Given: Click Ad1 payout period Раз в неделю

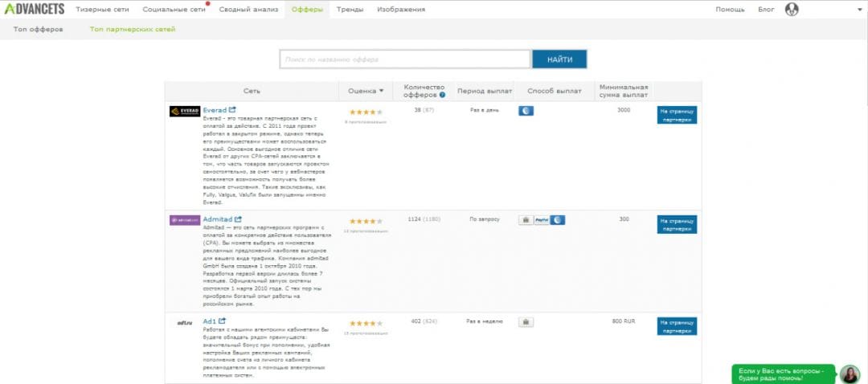Looking at the screenshot, I should tap(485, 321).
